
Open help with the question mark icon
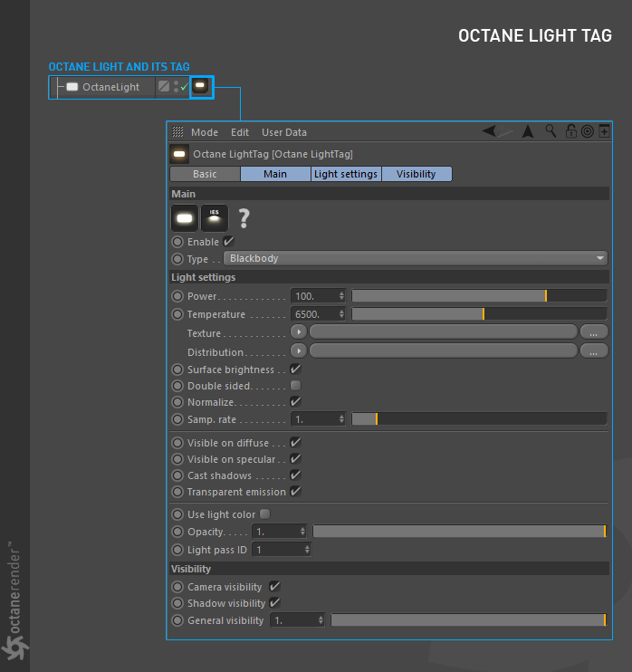244,218
